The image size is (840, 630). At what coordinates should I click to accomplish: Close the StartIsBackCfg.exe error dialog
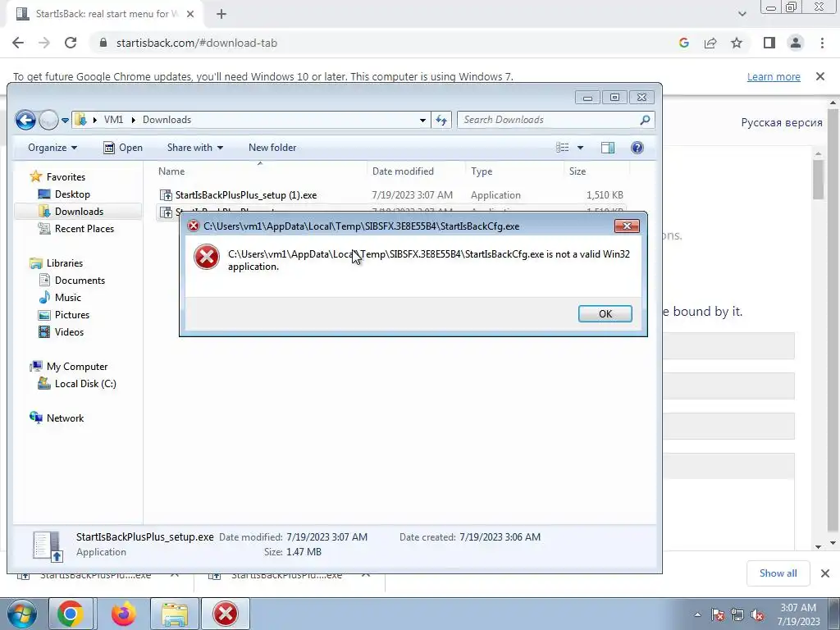coord(627,226)
